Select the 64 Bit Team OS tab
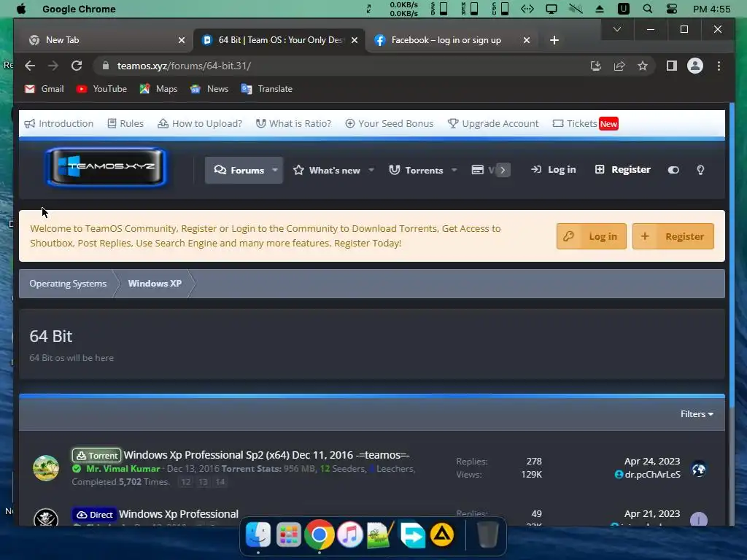Screen dimensions: 747x560 point(280,40)
